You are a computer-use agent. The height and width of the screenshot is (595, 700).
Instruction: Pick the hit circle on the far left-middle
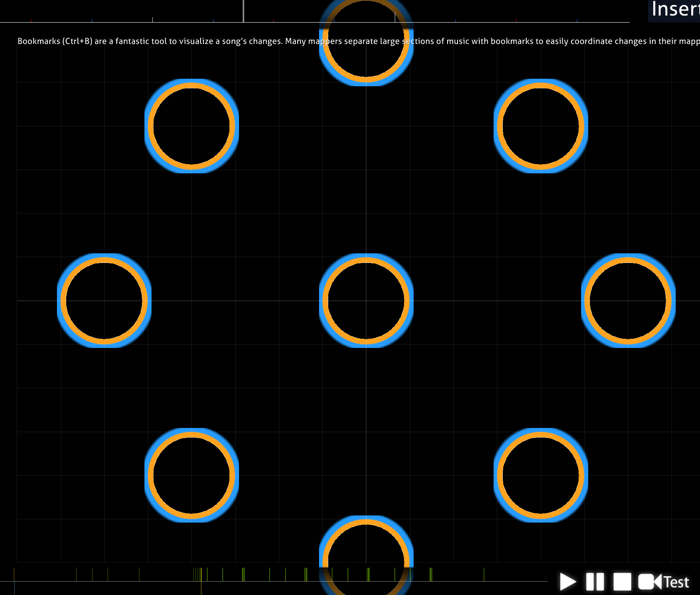pyautogui.click(x=104, y=300)
